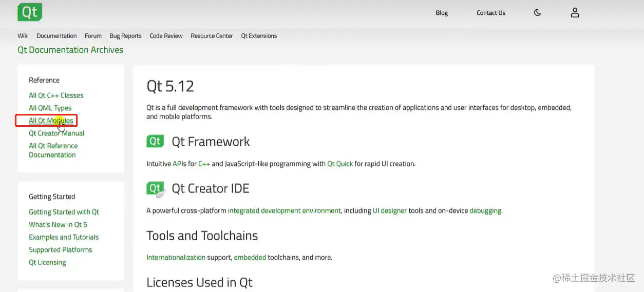The width and height of the screenshot is (644, 292).
Task: Open All Qt C++ Classes link
Action: click(x=56, y=95)
